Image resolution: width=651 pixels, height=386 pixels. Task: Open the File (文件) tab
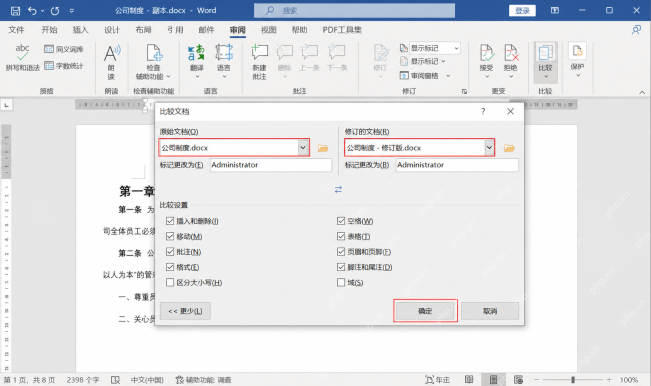(16, 30)
